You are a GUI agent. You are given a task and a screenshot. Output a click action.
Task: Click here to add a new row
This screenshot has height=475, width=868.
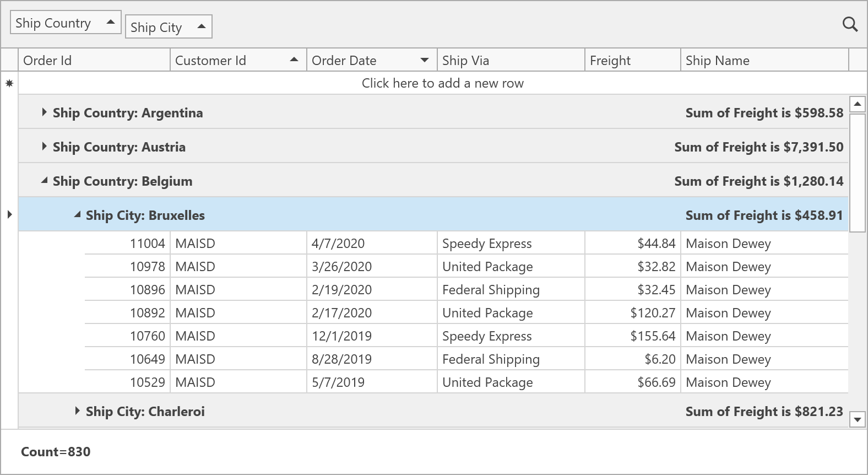click(x=442, y=83)
